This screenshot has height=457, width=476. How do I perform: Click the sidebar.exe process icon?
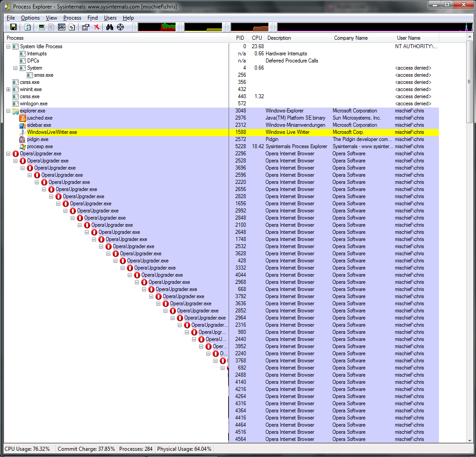(22, 125)
